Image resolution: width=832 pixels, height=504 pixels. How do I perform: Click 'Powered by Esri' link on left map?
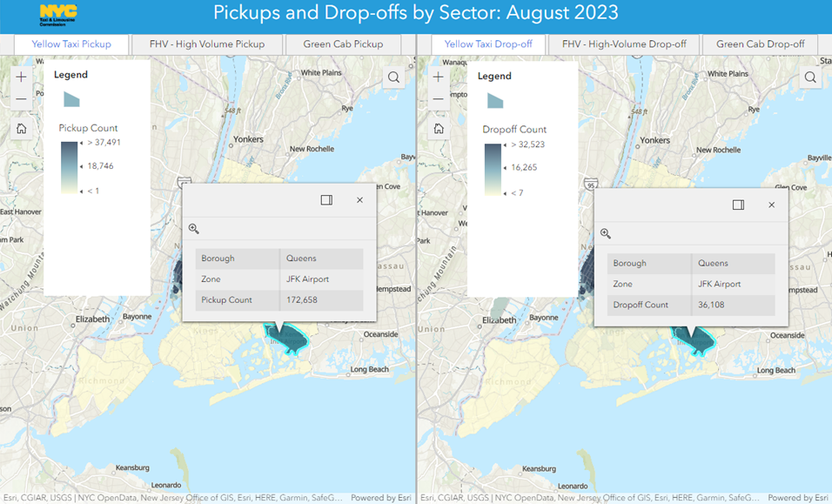[x=381, y=498]
